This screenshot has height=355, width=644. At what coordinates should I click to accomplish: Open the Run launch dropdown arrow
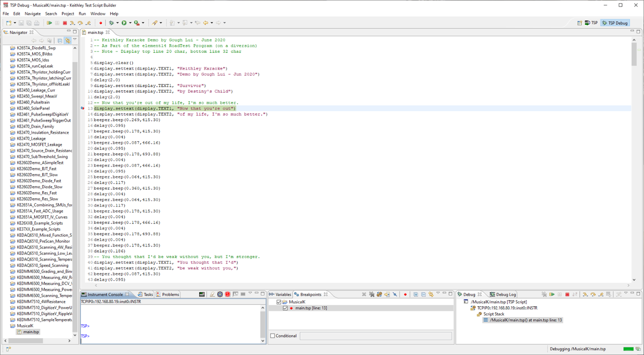coord(130,23)
